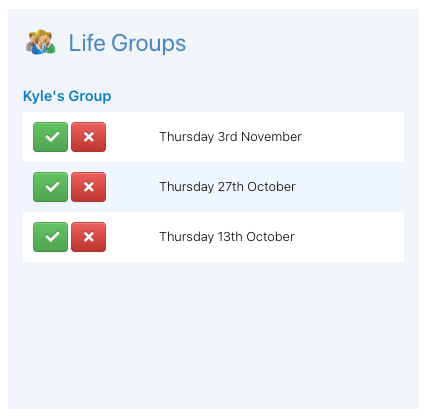The height and width of the screenshot is (418, 429).
Task: Mark Thursday 13th October as attending
Action: coord(50,237)
